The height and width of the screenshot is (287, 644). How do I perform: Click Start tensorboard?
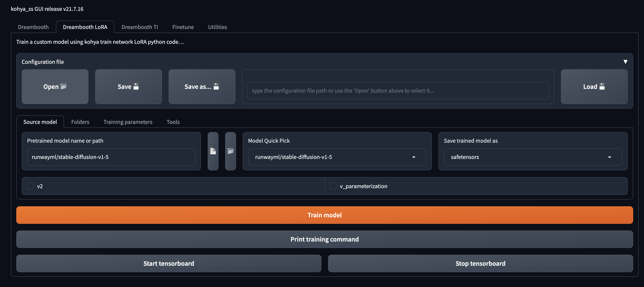(168, 263)
